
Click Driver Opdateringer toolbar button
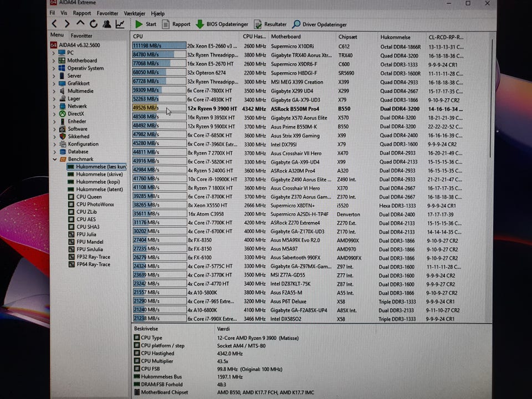coord(320,24)
